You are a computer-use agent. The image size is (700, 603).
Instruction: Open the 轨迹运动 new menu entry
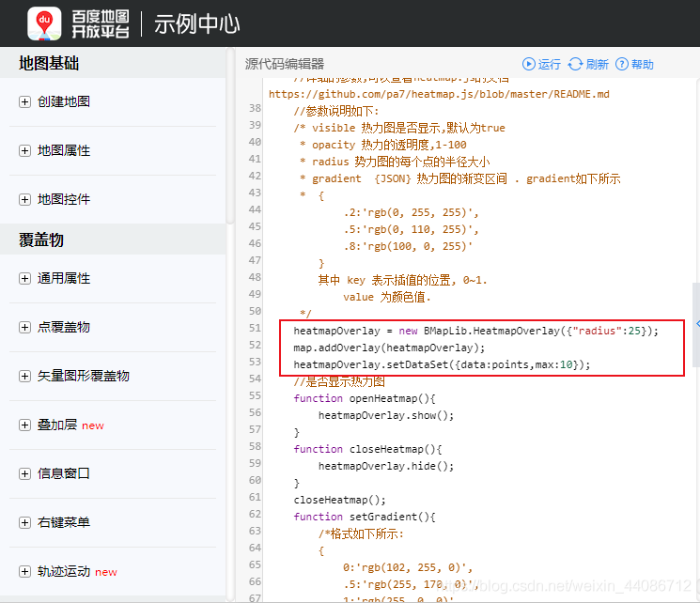(77, 571)
